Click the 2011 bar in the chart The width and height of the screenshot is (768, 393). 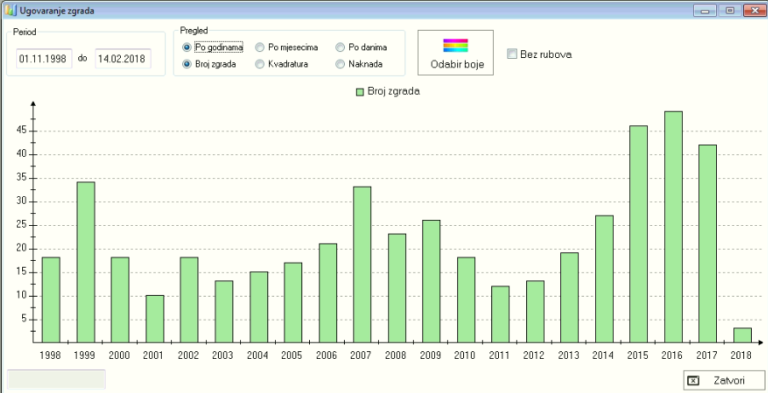click(x=500, y=314)
